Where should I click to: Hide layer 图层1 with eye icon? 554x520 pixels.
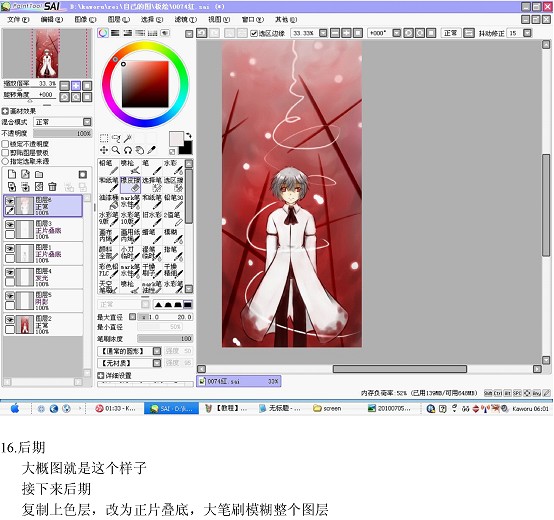click(x=10, y=248)
